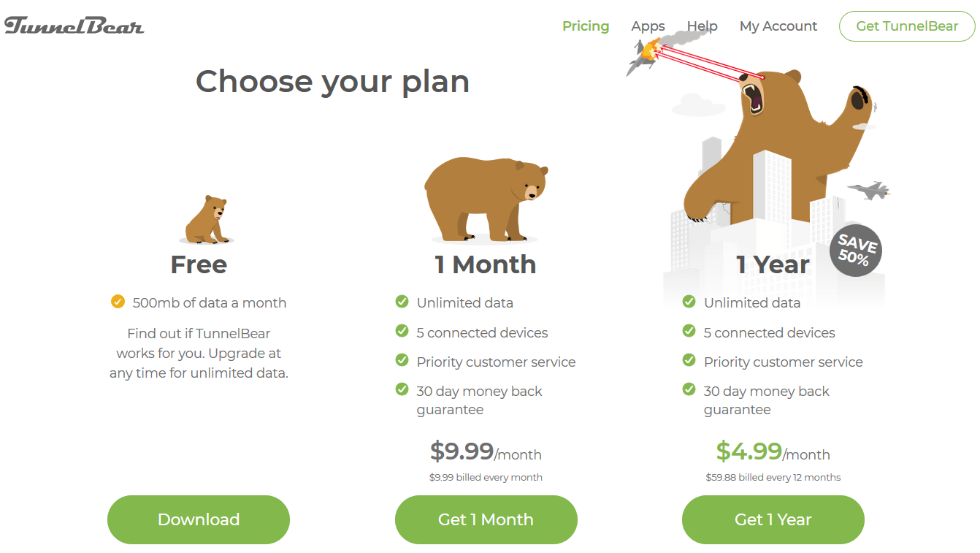Click the yellow checkmark beside 500mb of data
980x553 pixels.
[118, 301]
